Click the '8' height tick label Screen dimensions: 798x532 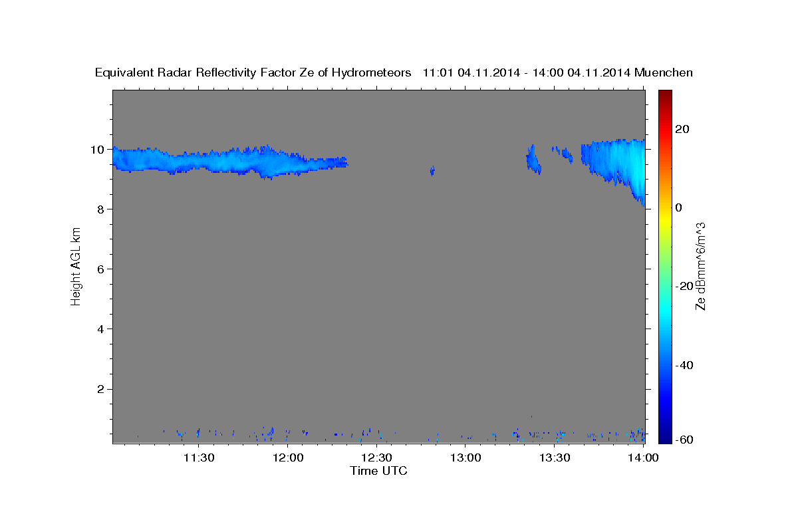pos(102,209)
